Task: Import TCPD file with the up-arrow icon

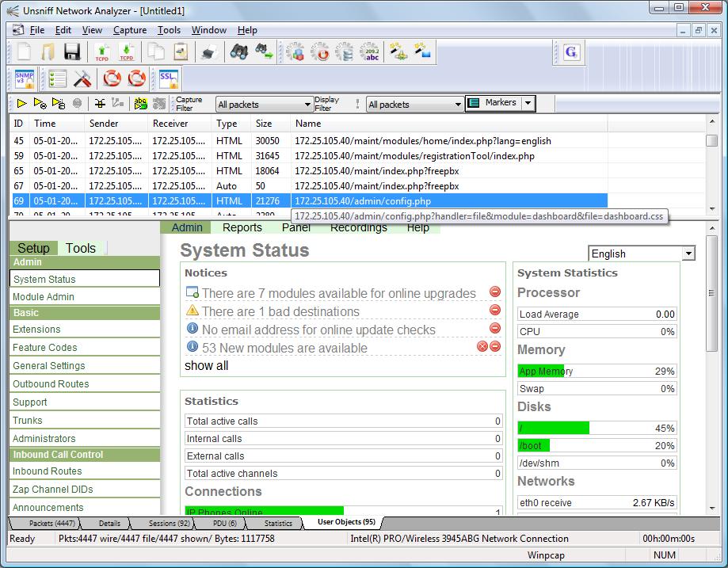Action: pyautogui.click(x=102, y=51)
